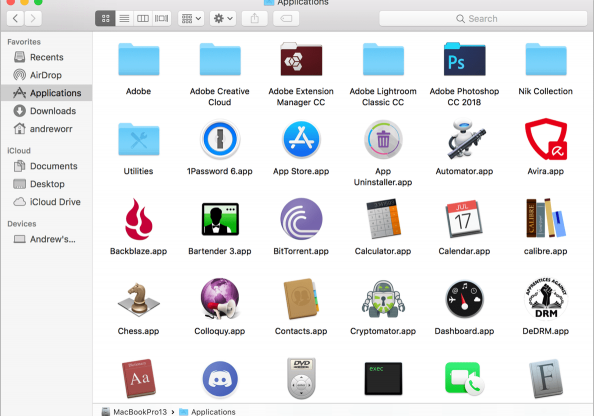
Task: Select the Calendar.app icon
Action: pos(464,219)
